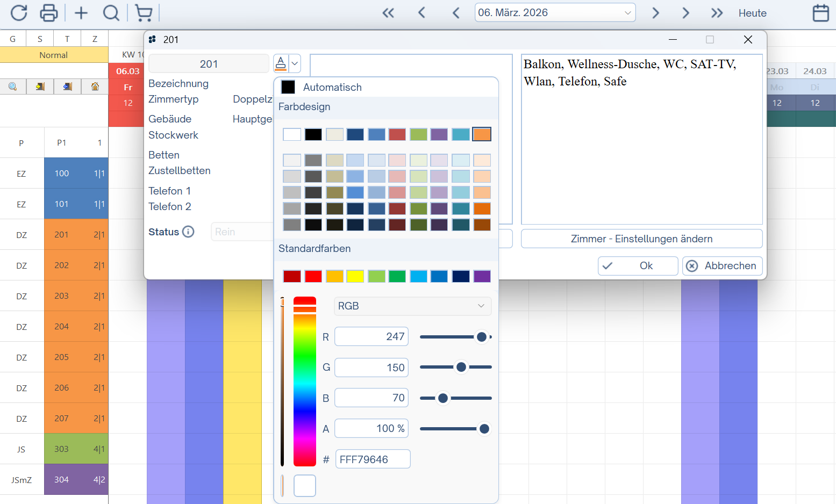This screenshot has height=504, width=836.
Task: Click the plus icon to add a booking
Action: [81, 13]
